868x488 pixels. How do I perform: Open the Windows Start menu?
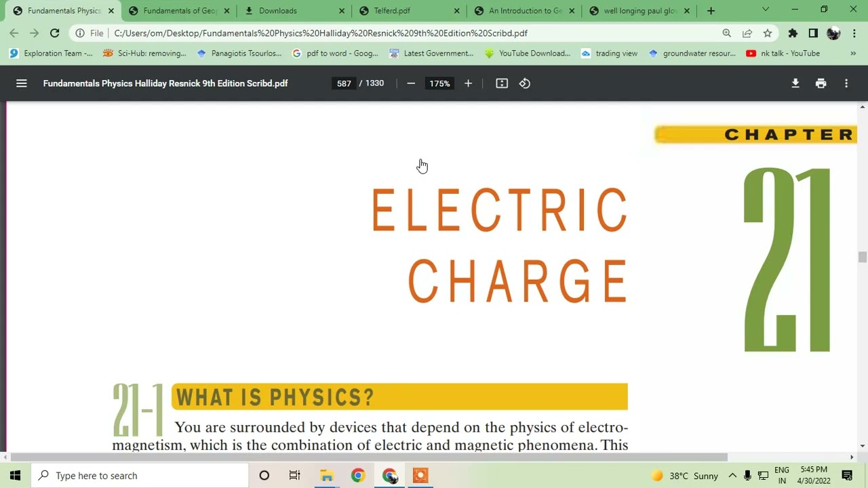point(16,475)
